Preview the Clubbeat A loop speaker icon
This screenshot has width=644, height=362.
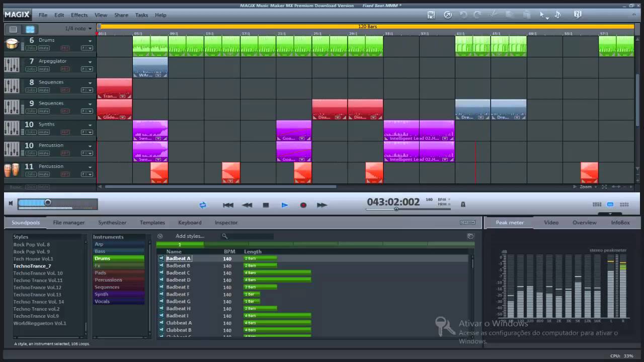(x=162, y=323)
